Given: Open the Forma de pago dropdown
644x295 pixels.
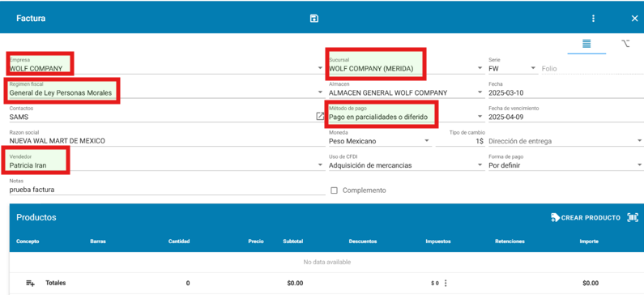Looking at the screenshot, I should pos(565,162).
